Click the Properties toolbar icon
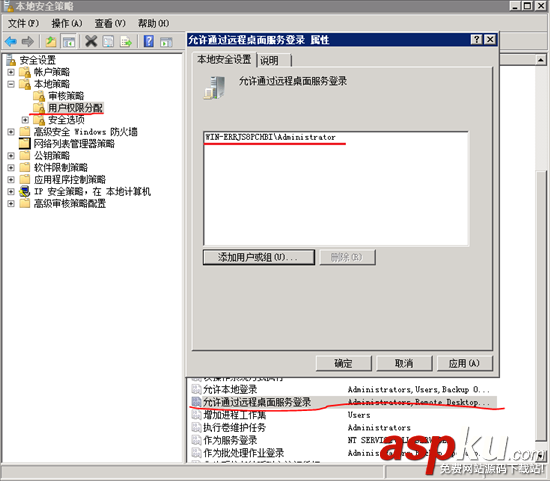Image resolution: width=550 pixels, height=481 pixels. tap(108, 42)
